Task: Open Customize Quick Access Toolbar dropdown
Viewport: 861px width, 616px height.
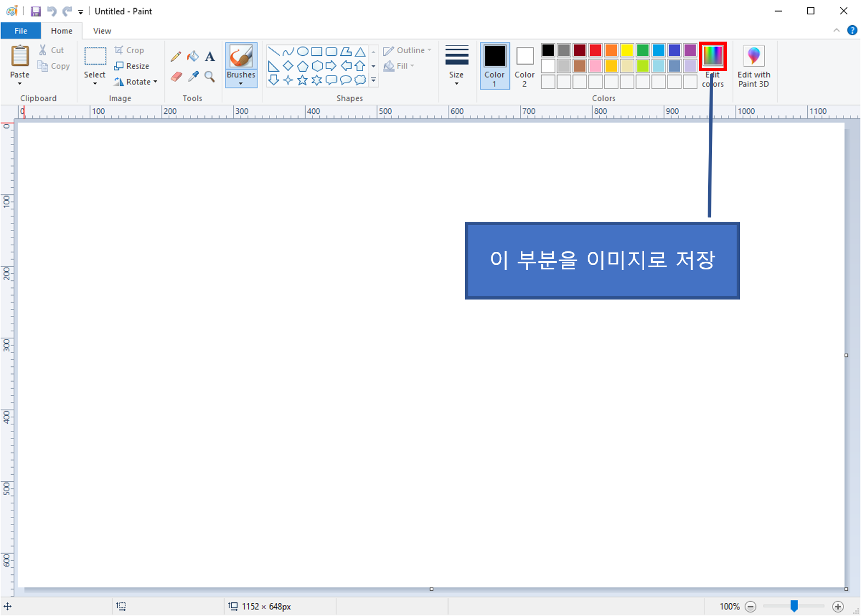Action: [x=81, y=11]
